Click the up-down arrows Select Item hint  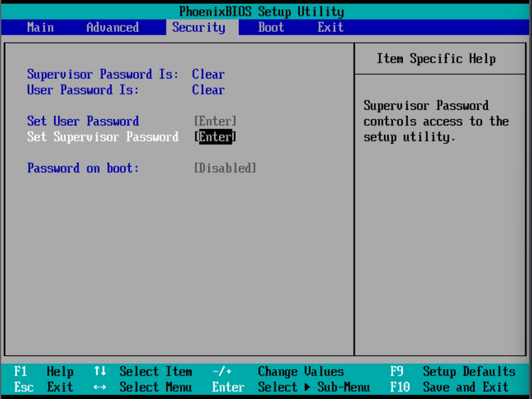143,372
